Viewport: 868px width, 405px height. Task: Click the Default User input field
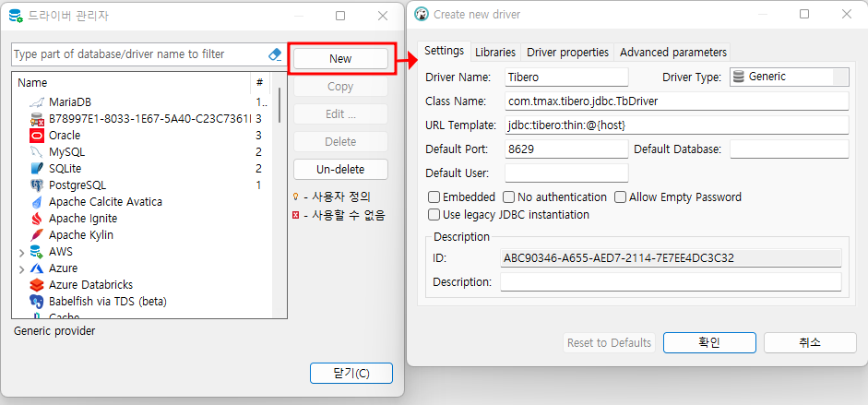click(x=567, y=173)
